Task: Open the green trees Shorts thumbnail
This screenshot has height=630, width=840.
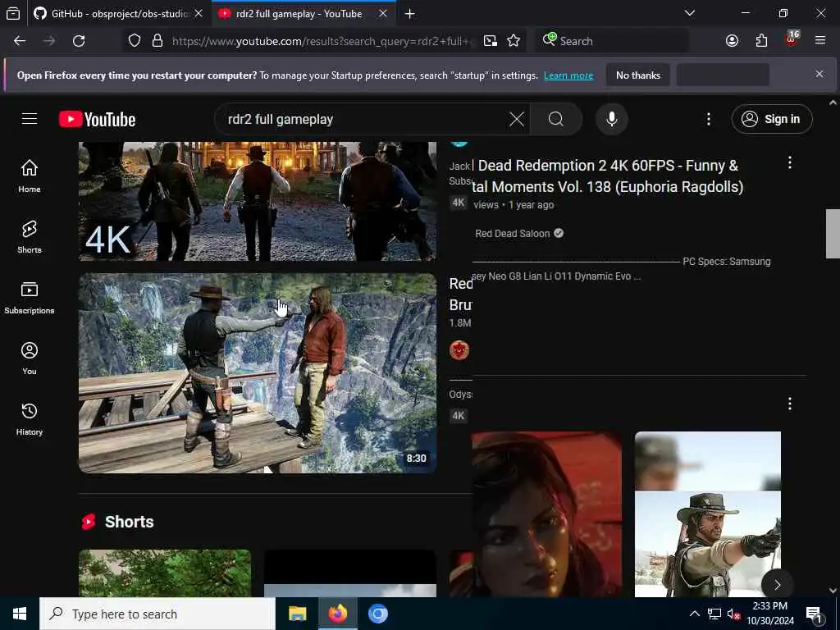Action: coord(165,573)
